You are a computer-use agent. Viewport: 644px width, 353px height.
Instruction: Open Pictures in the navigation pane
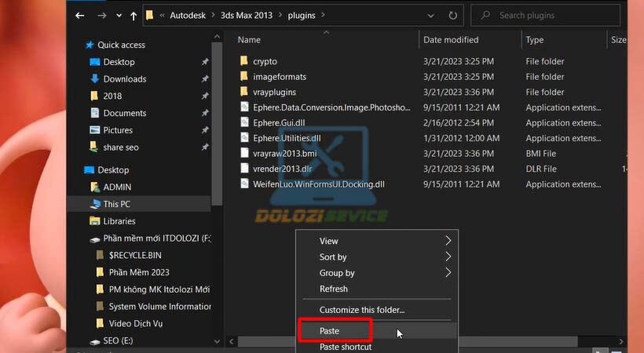tap(118, 130)
